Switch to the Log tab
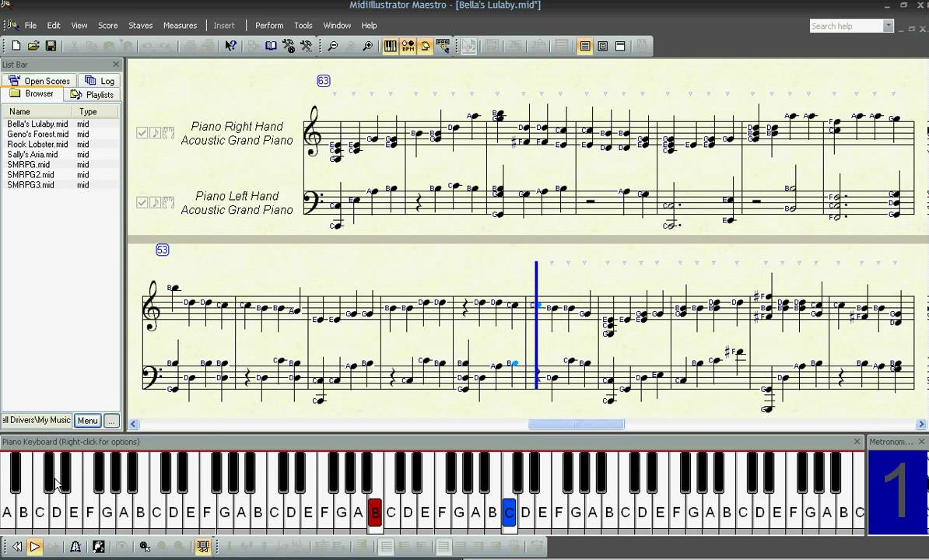 100,81
